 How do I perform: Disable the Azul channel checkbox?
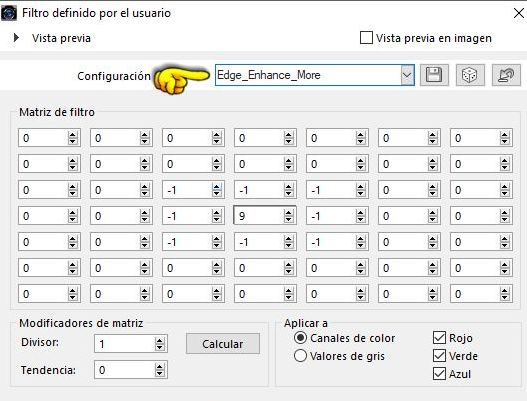(x=439, y=374)
